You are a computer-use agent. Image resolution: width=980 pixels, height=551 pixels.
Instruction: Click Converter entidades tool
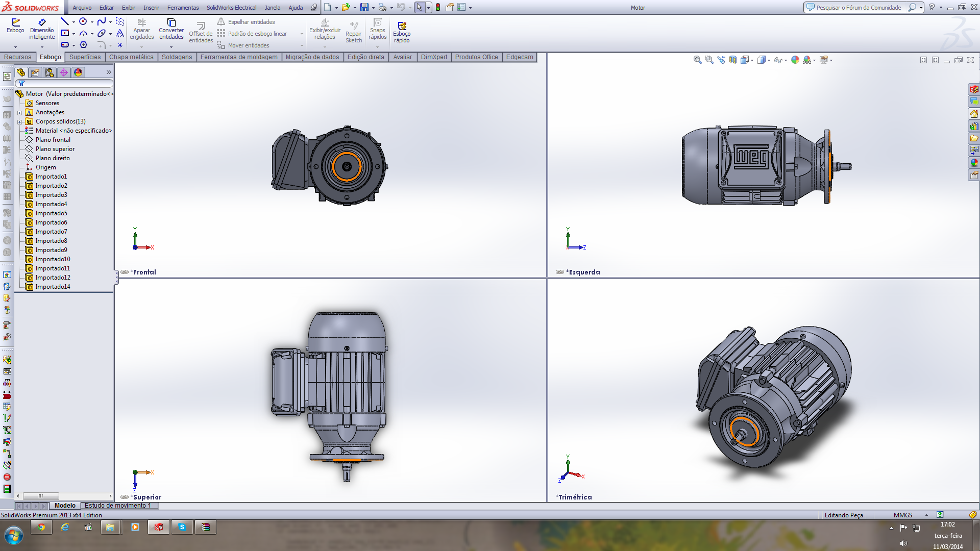pos(171,29)
